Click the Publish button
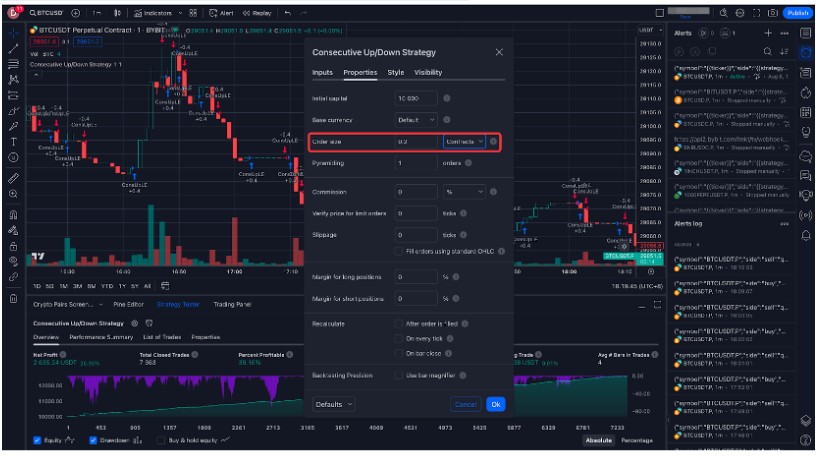Image resolution: width=816 pixels, height=457 pixels. pos(797,13)
